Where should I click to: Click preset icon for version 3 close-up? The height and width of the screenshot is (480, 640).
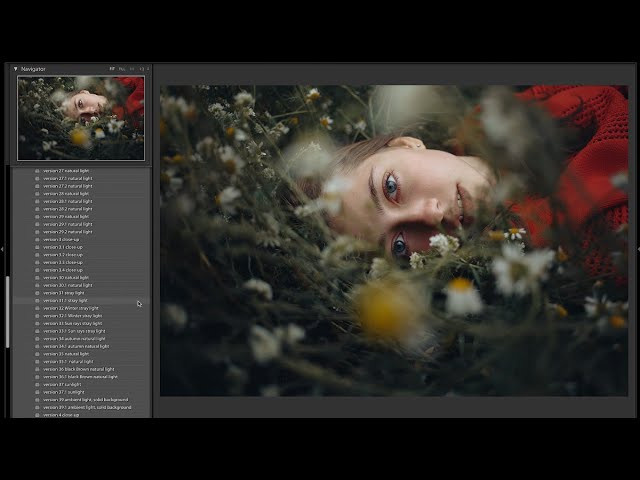click(37, 240)
